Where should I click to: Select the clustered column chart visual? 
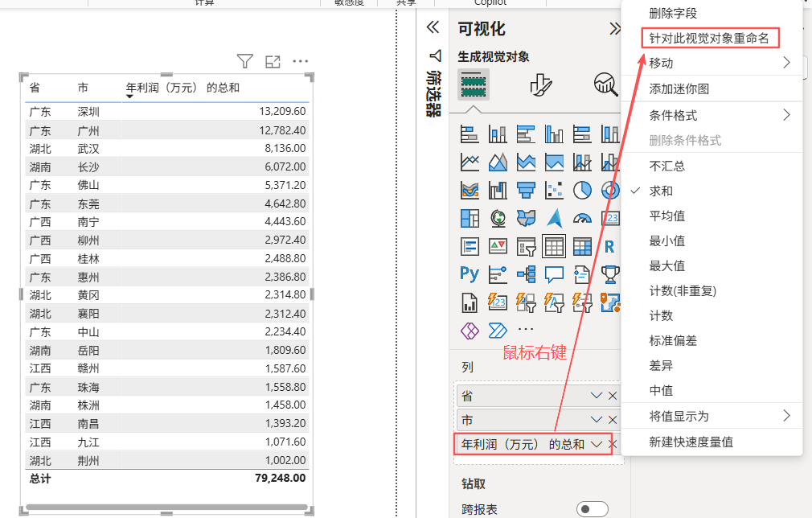(x=554, y=134)
